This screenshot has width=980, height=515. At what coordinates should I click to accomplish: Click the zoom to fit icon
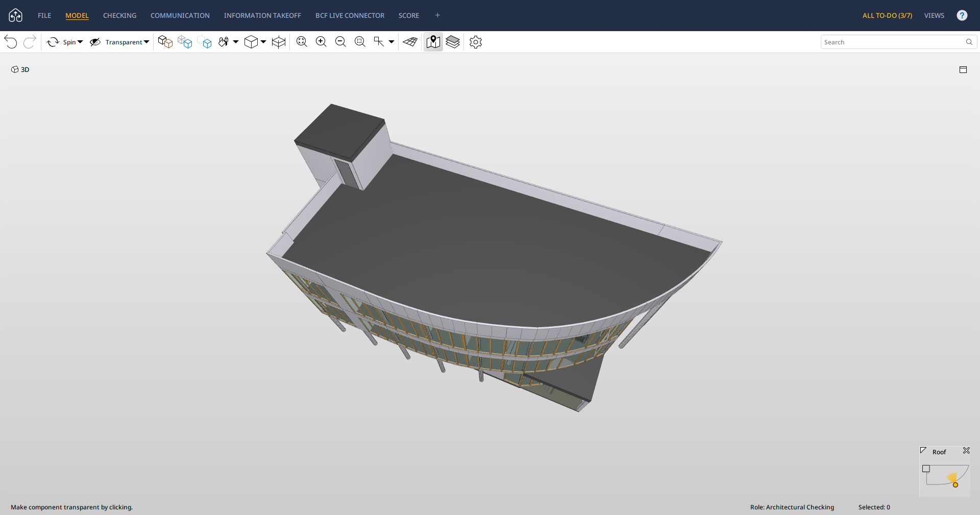[x=302, y=42]
